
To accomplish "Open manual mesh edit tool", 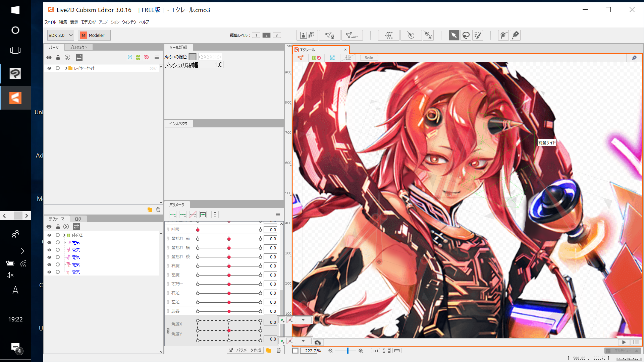I will pos(330,35).
